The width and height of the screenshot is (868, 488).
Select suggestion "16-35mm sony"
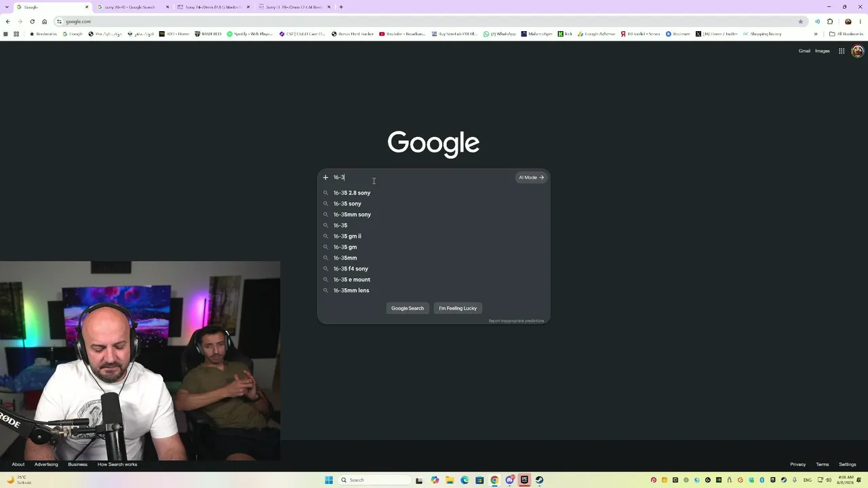(x=434, y=215)
